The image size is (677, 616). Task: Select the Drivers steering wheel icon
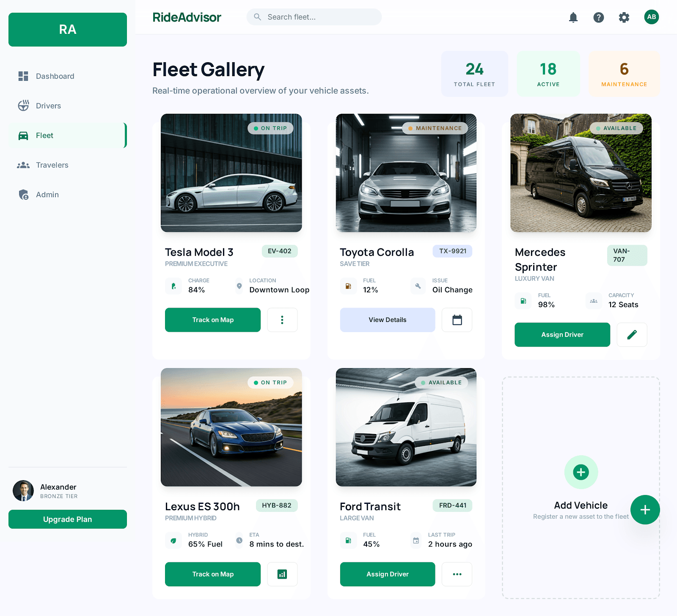pos(23,105)
